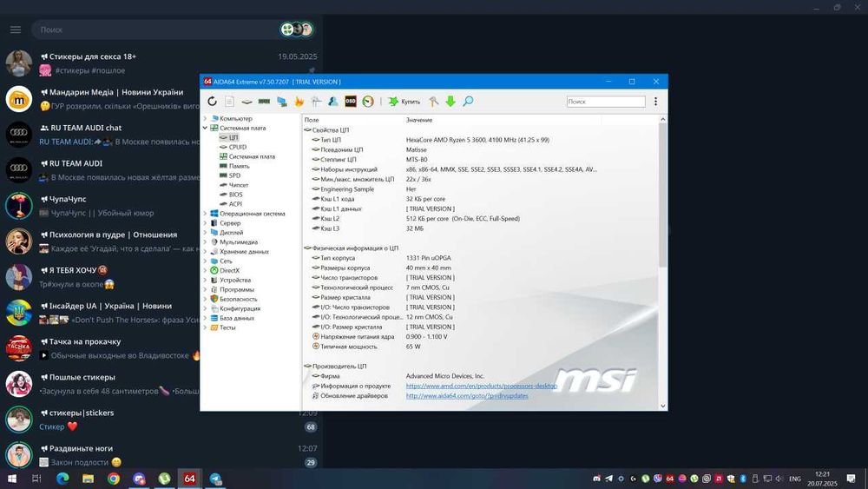This screenshot has width=868, height=489.
Task: Open the Report icon in AIDA64 toolbar
Action: 229,102
